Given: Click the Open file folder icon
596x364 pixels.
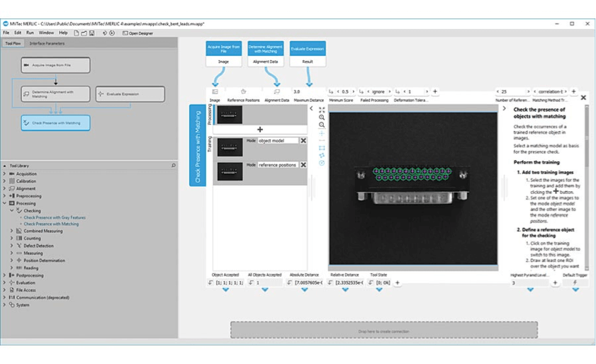Looking at the screenshot, I should point(84,33).
